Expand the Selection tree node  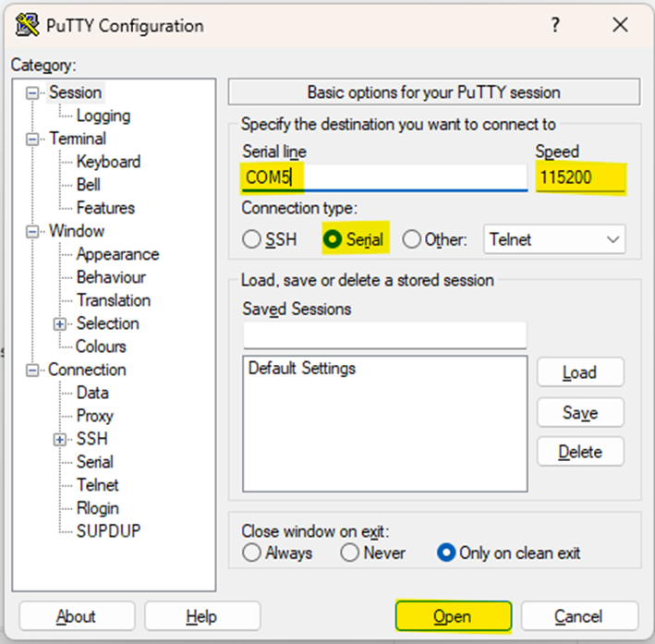60,324
